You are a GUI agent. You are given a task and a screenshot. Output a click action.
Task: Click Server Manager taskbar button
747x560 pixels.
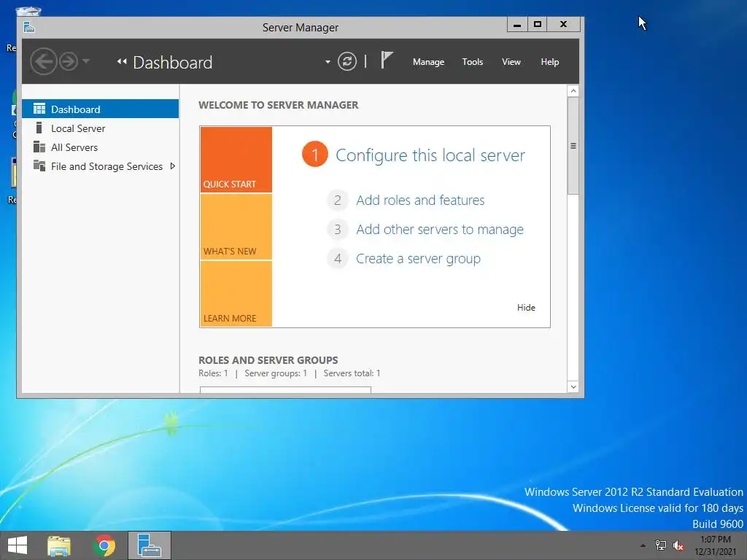(149, 545)
